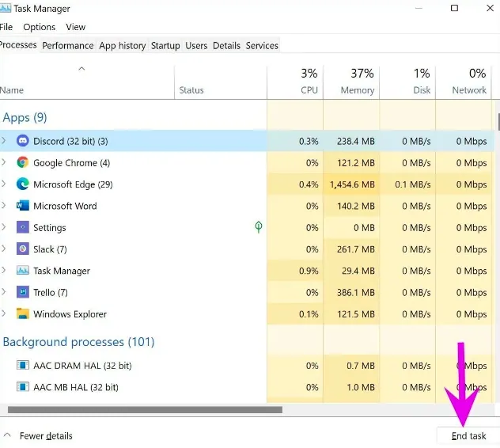The image size is (500, 448).
Task: Switch to the Users tab
Action: [x=196, y=46]
